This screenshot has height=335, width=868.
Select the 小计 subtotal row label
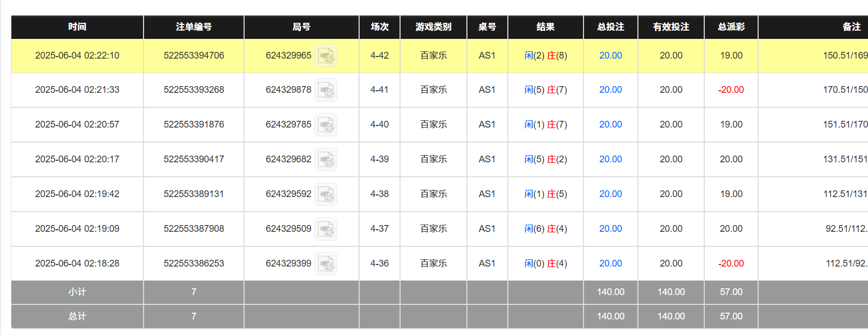pos(77,292)
